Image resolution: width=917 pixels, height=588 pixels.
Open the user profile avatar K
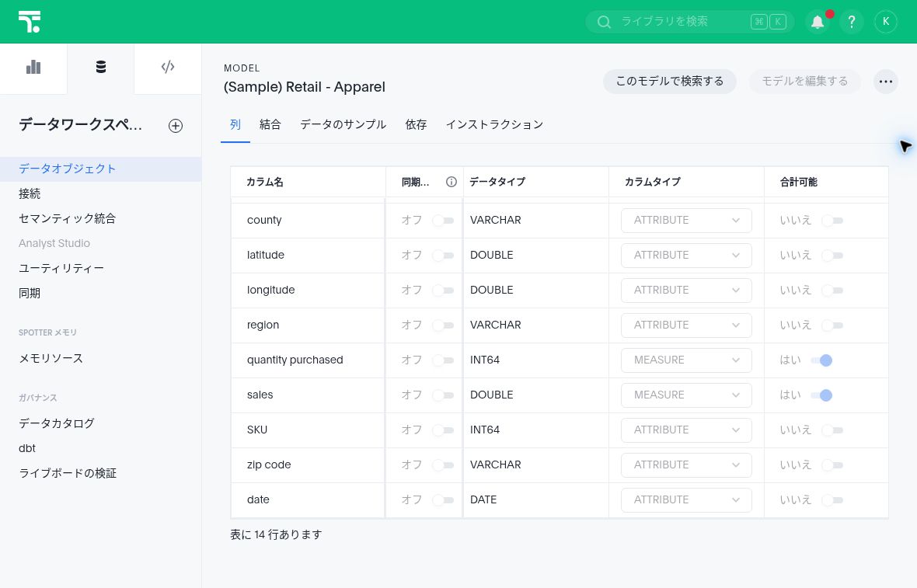coord(885,22)
